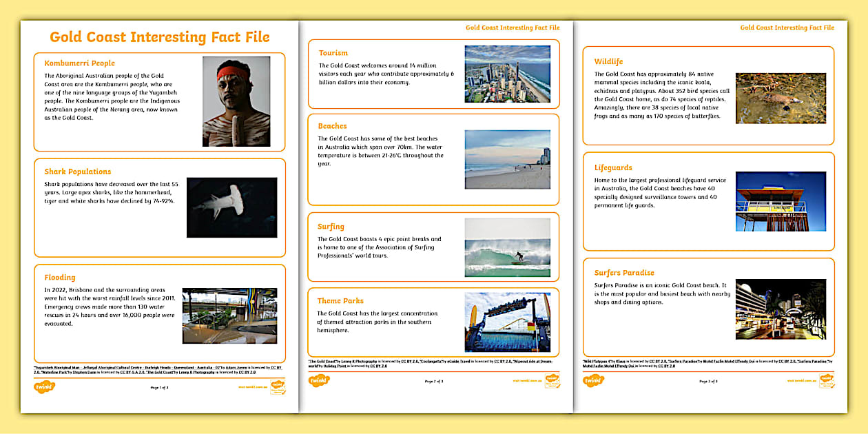Click the paragraph about beaches spanning 70km

(x=381, y=151)
